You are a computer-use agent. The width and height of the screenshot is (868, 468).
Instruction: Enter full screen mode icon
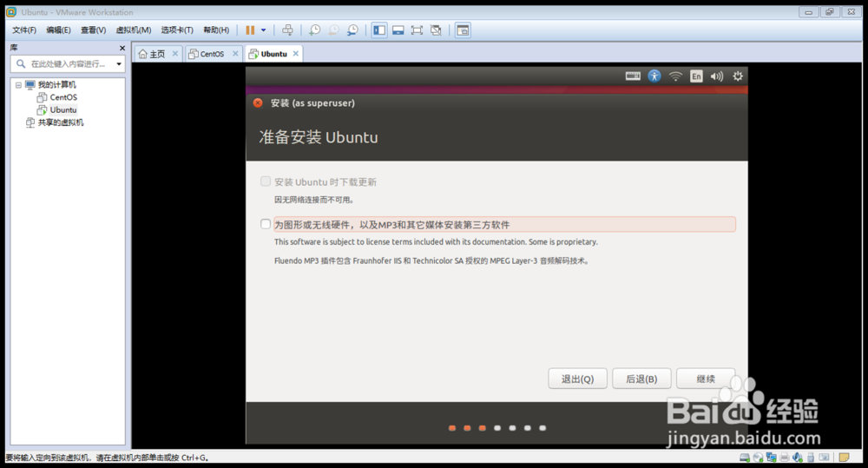coord(417,30)
